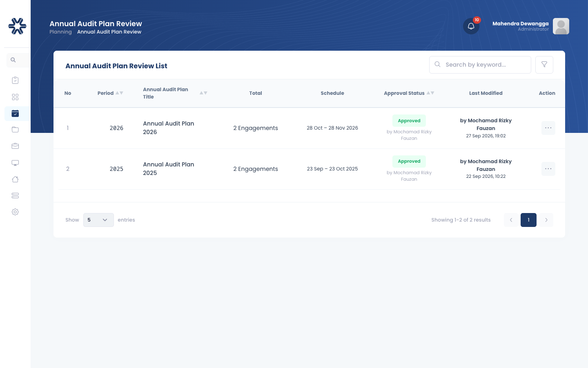This screenshot has height=368, width=588.
Task: Click the Annual Audit Plan Review List heading
Action: [116, 66]
